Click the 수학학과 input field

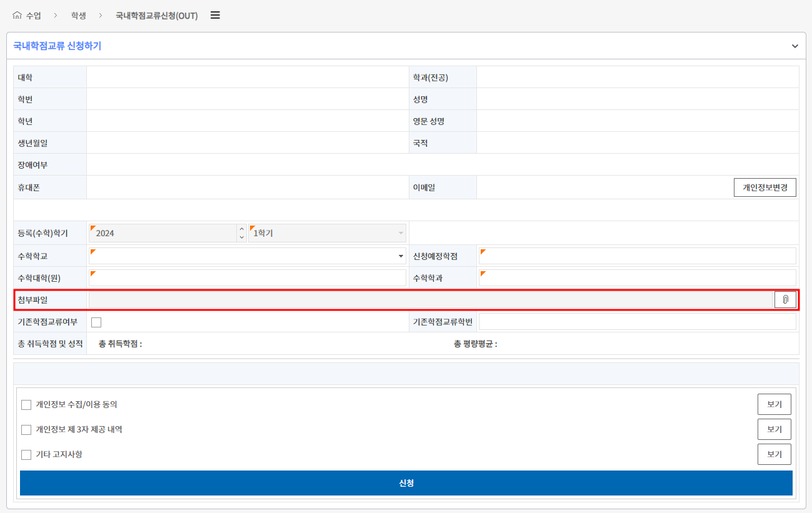[x=638, y=278]
